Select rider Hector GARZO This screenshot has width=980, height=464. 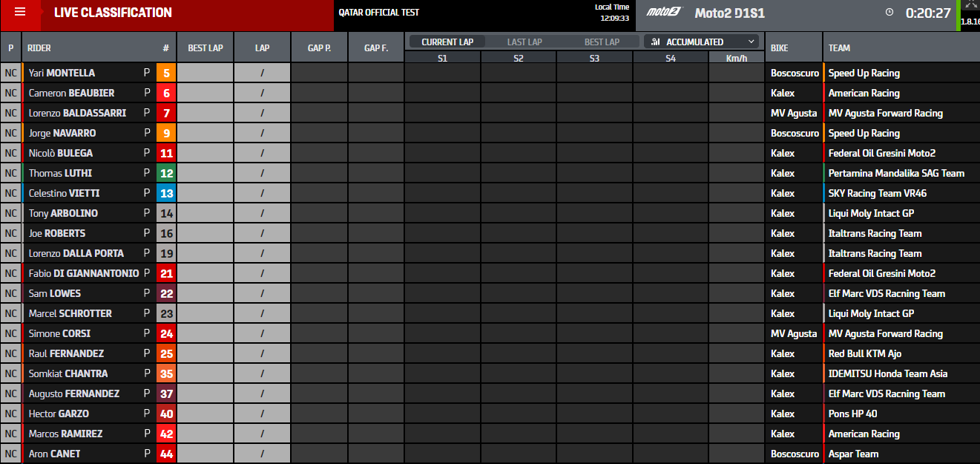point(59,414)
